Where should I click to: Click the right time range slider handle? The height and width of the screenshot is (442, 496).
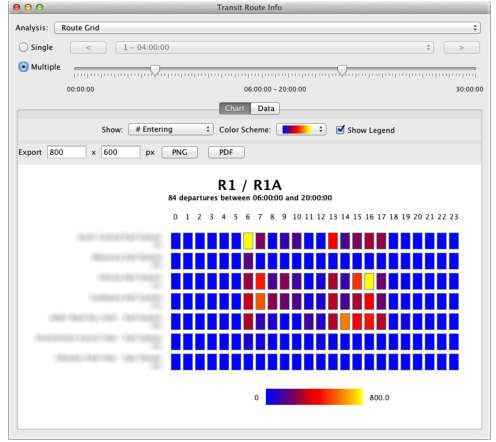tap(342, 70)
